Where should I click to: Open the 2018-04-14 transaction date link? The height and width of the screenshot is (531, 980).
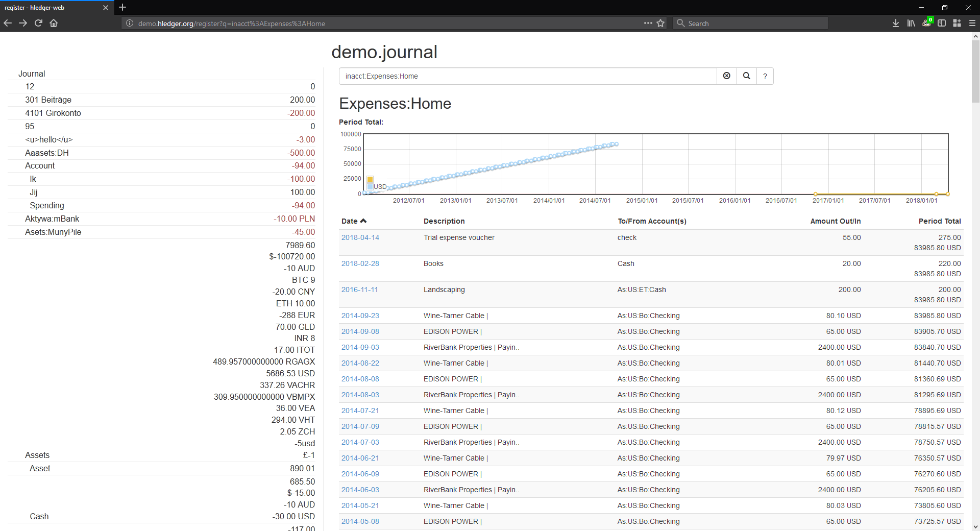coord(360,237)
